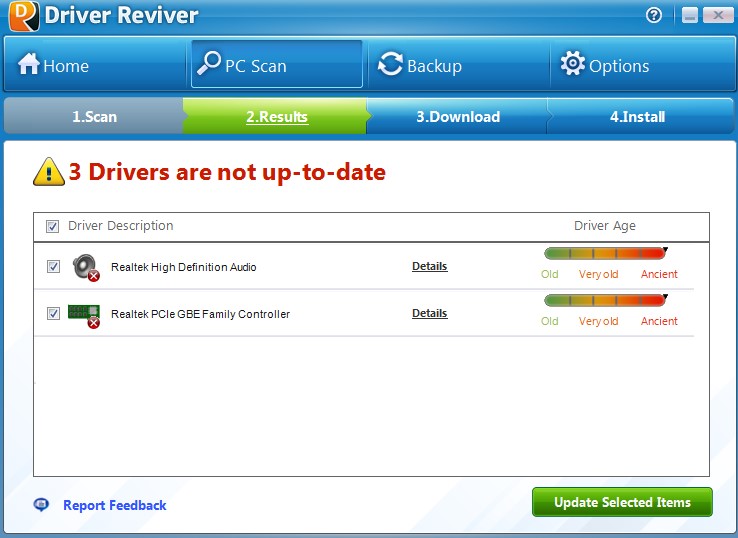Click the Update Selected Items button
Image resolution: width=738 pixels, height=538 pixels.
622,502
